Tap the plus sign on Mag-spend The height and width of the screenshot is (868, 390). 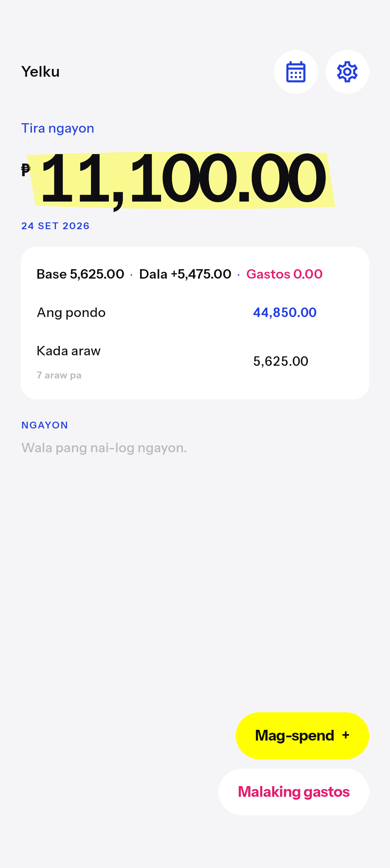tap(345, 735)
